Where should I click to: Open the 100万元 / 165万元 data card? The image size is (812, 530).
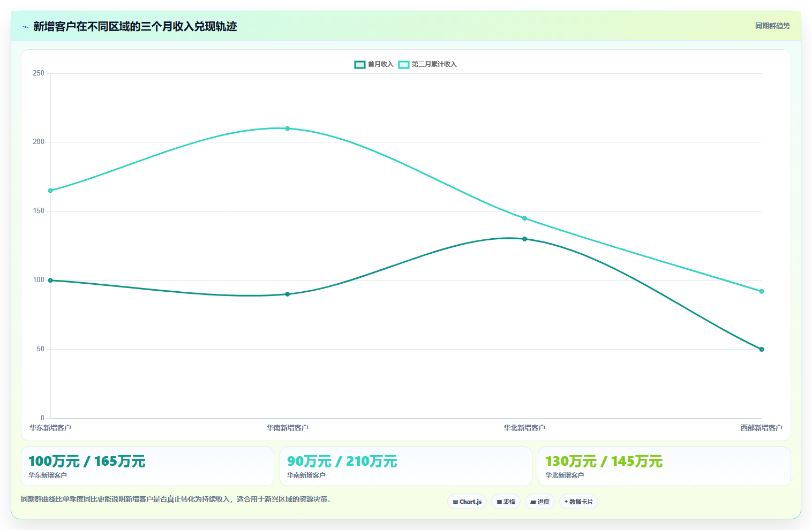(x=147, y=466)
